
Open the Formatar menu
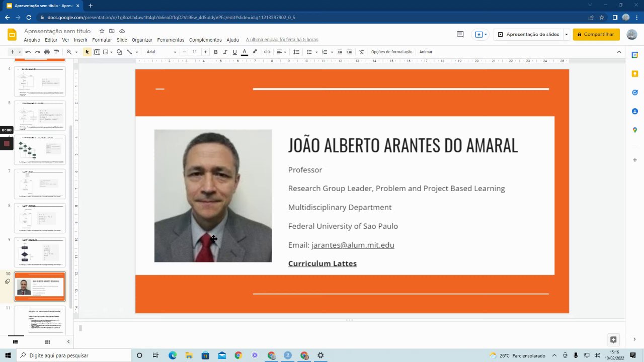point(102,40)
